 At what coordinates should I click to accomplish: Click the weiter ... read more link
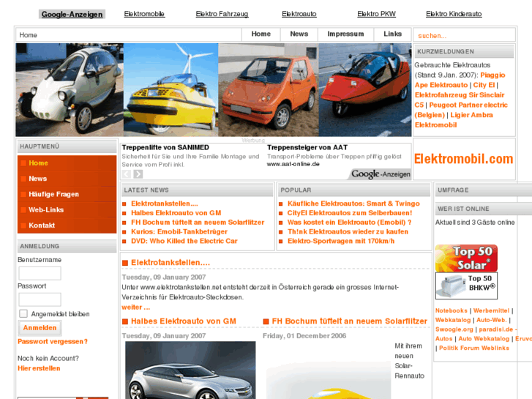coord(135,307)
